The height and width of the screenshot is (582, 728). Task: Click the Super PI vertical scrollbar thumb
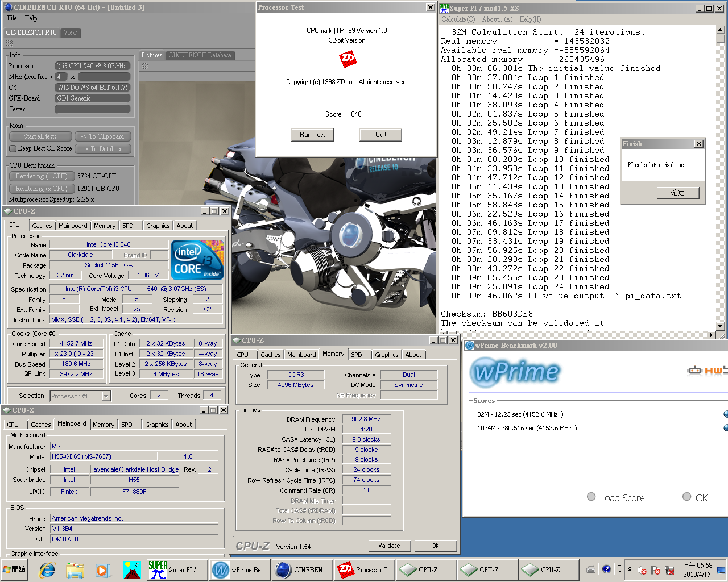720,39
